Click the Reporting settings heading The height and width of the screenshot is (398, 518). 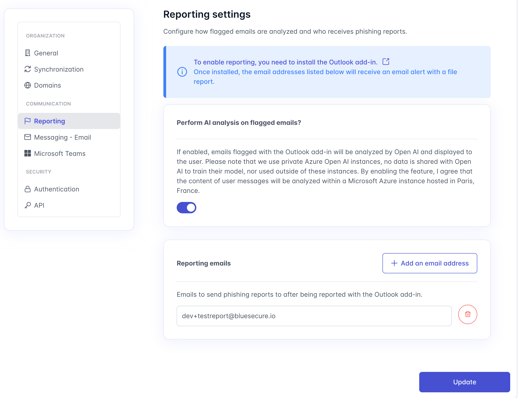click(207, 14)
